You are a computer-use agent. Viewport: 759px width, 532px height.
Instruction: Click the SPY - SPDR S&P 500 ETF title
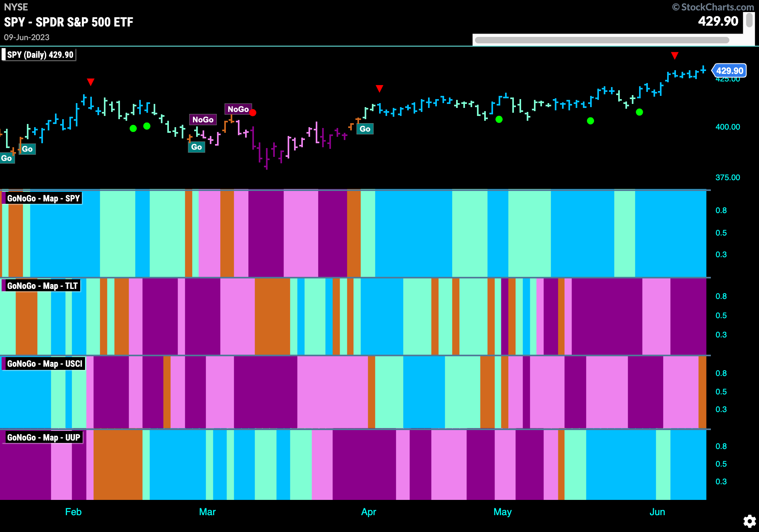point(69,22)
